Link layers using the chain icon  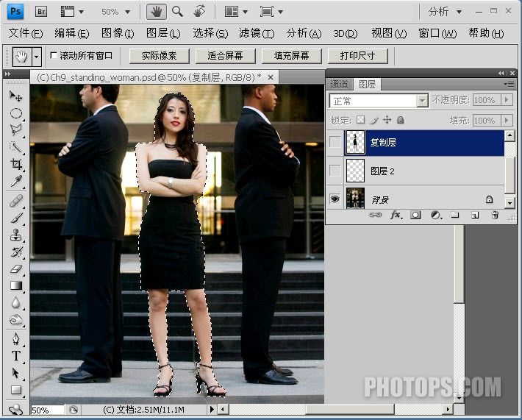(375, 215)
